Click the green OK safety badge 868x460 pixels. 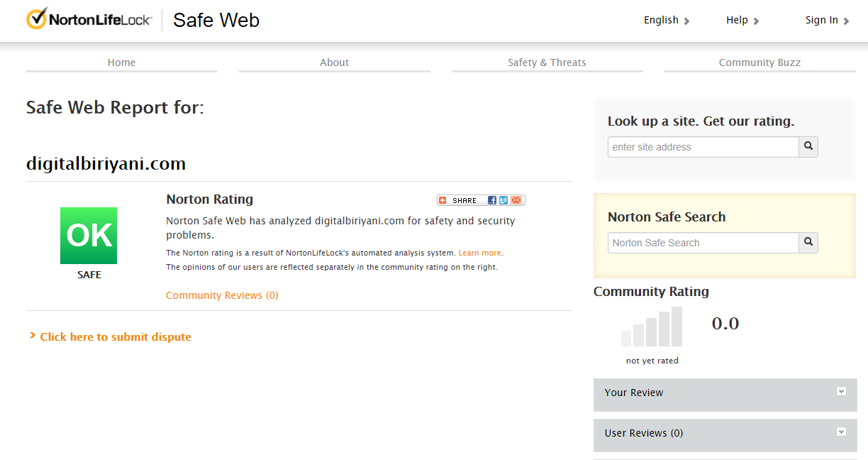[x=88, y=235]
